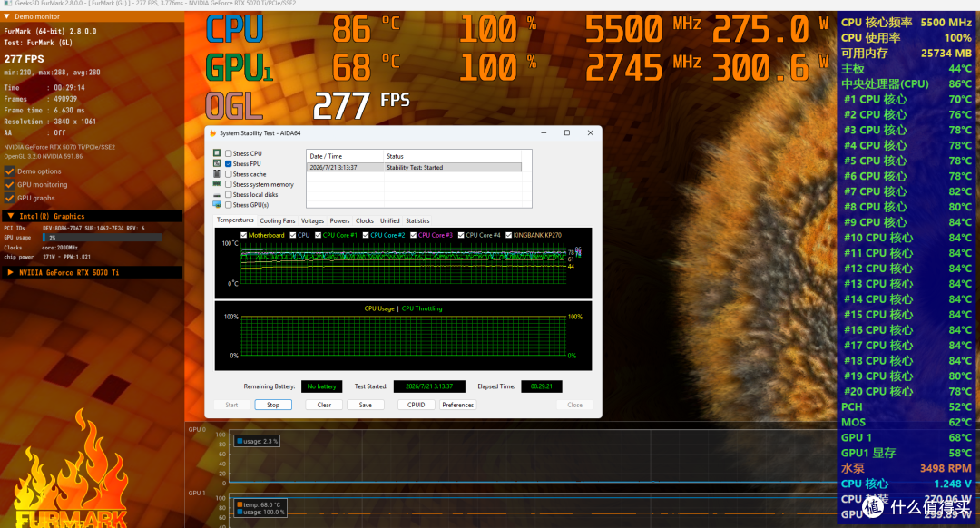Click the greyed Start button
Image resolution: width=980 pixels, height=528 pixels.
[232, 405]
